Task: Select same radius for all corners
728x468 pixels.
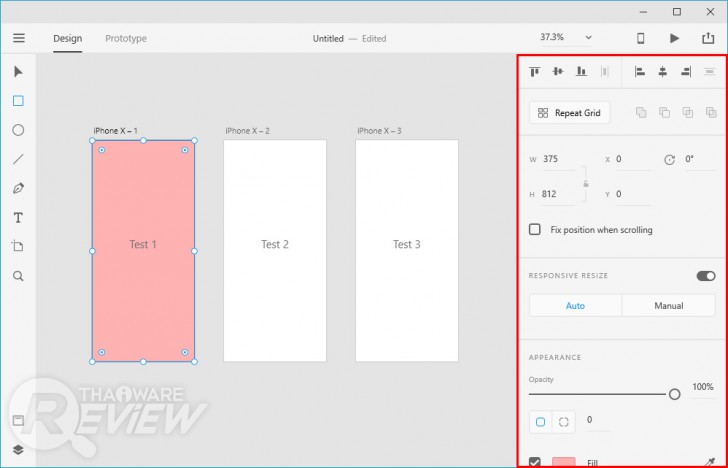Action: (540, 422)
